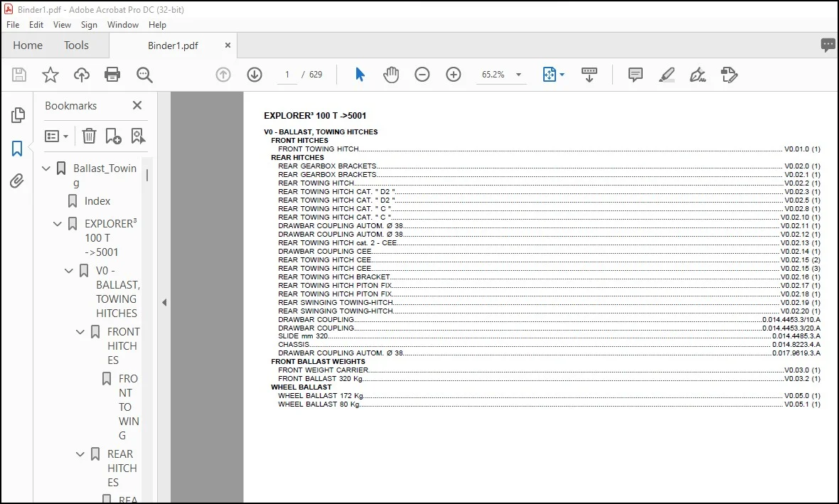Screen dimensions: 839x504
Task: Click the scrolling mode toolbar icon
Action: click(x=589, y=75)
